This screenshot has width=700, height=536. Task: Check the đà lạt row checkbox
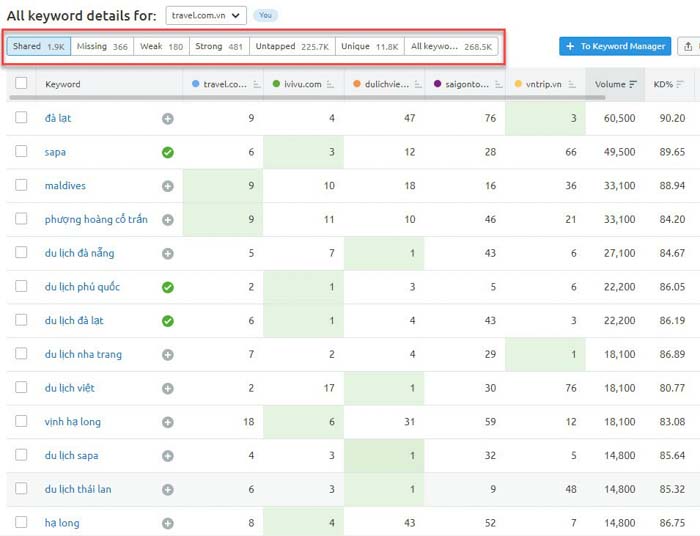pyautogui.click(x=21, y=117)
